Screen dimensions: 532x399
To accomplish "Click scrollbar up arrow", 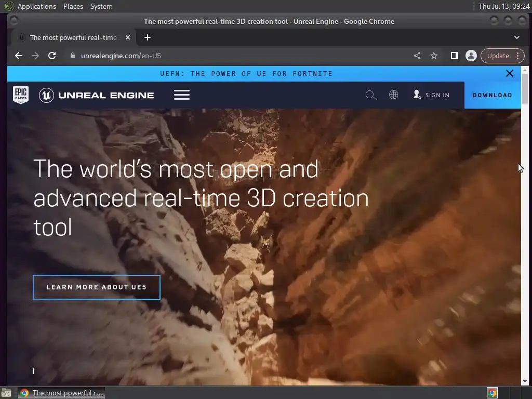I will pyautogui.click(x=525, y=70).
